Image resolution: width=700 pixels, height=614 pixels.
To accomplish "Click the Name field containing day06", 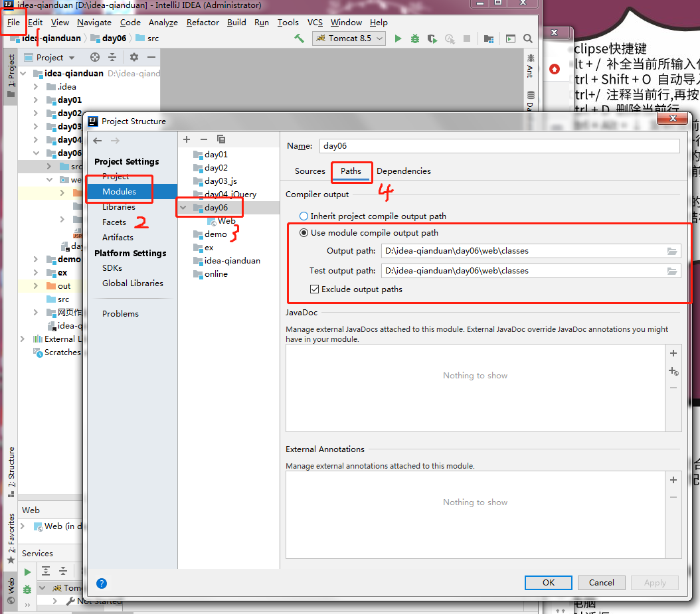I will (x=499, y=146).
